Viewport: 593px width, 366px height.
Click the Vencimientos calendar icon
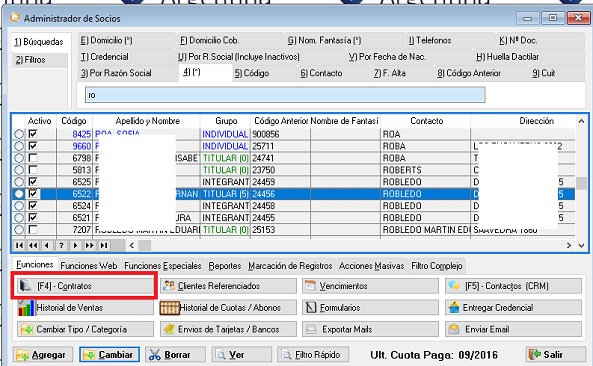tap(310, 286)
